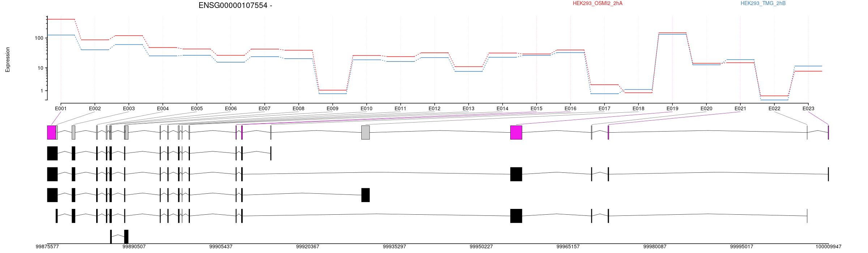Click exon label E013
868x253 pixels.
(468, 108)
